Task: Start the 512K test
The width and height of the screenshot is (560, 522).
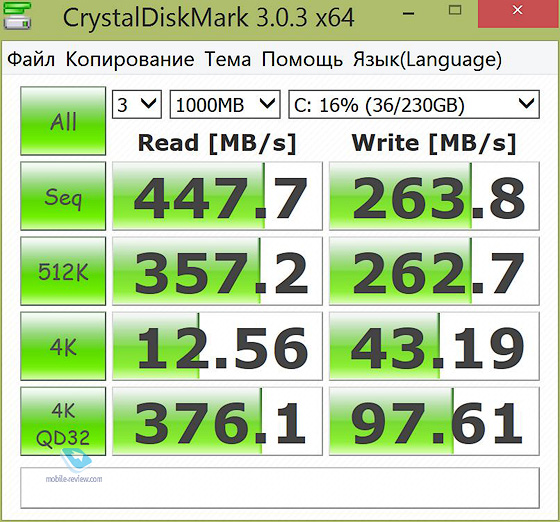Action: [x=63, y=271]
